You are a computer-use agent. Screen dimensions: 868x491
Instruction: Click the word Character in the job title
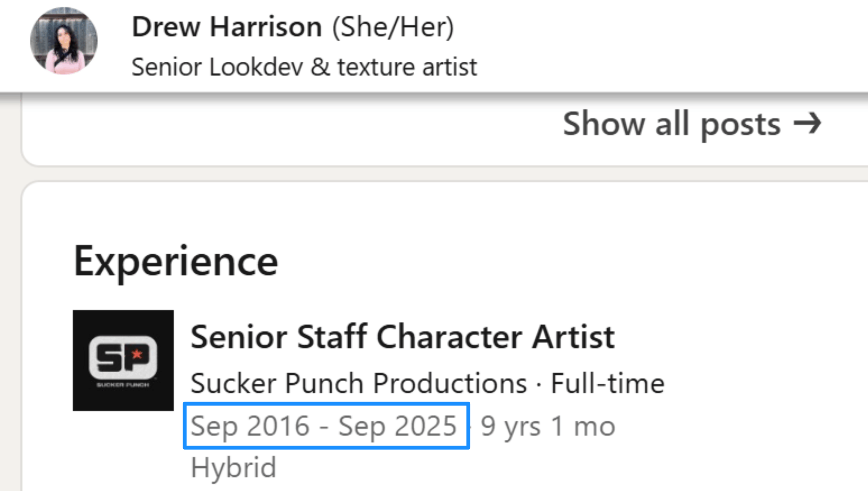[450, 337]
